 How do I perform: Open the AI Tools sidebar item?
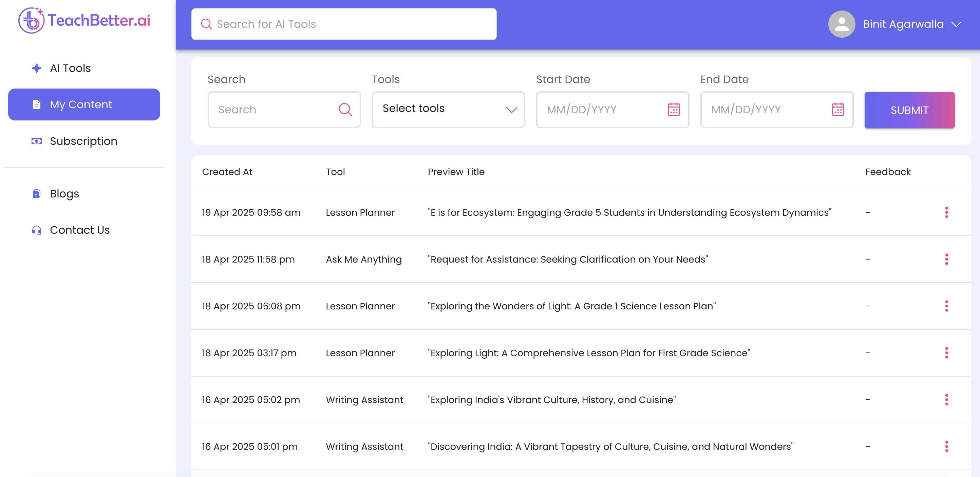point(70,68)
